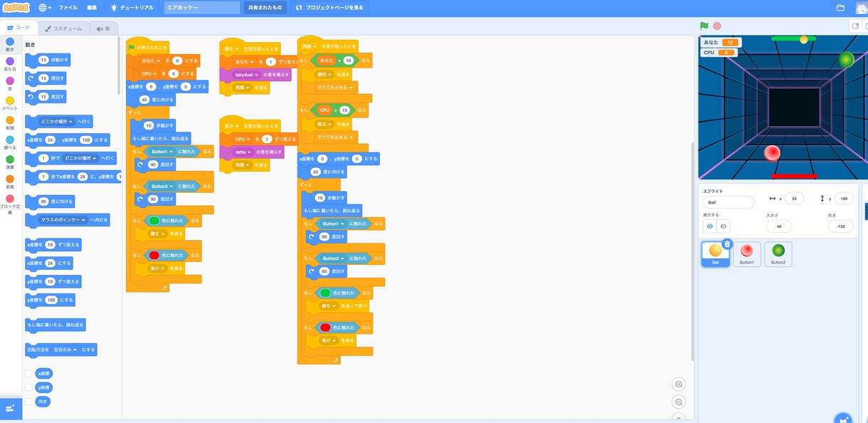Tick the x座標 reporter checkbox
The image size is (868, 423).
tap(28, 373)
